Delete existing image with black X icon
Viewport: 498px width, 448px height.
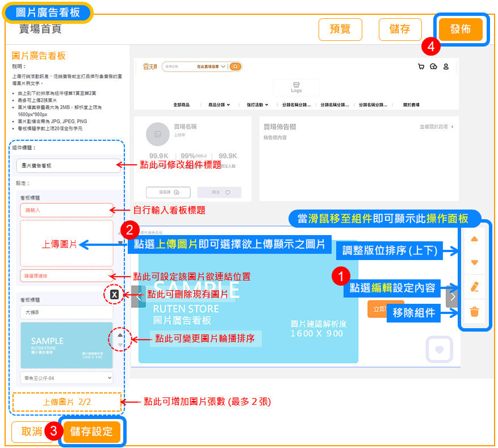tap(114, 294)
